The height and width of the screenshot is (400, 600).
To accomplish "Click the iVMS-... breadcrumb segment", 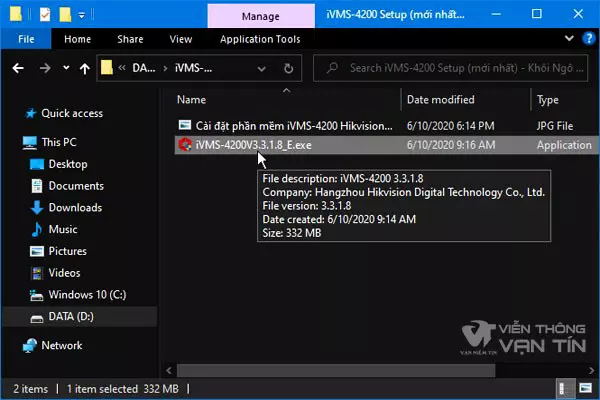I will point(193,68).
